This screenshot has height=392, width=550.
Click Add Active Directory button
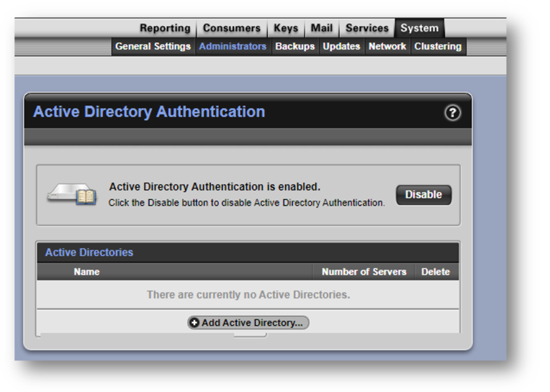coord(248,323)
